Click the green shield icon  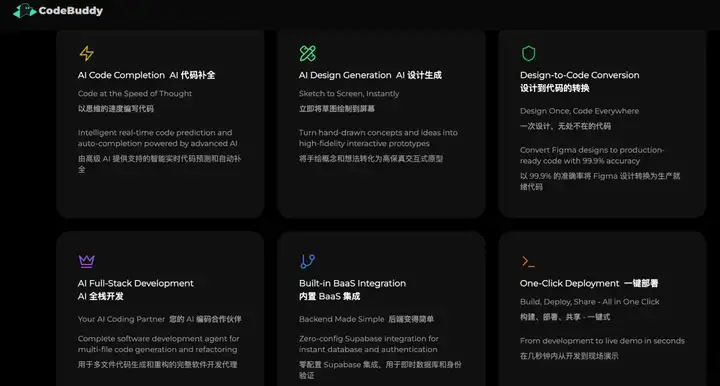529,53
